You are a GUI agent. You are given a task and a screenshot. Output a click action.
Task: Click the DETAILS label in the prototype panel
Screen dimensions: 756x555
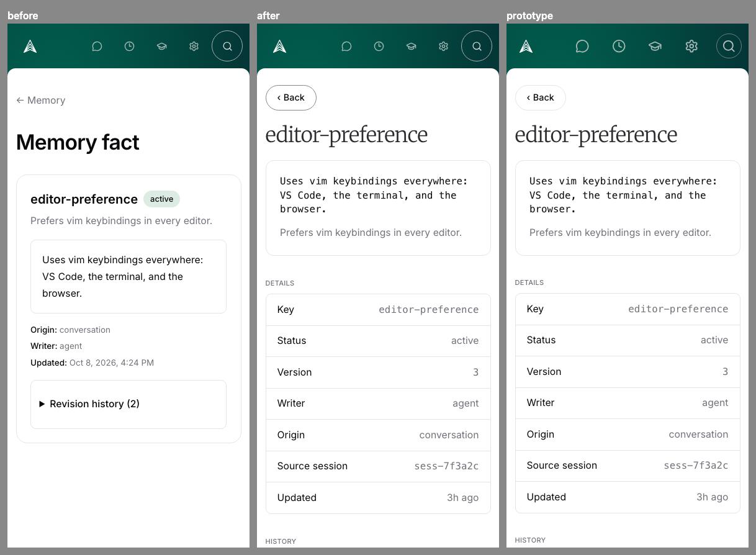529,282
